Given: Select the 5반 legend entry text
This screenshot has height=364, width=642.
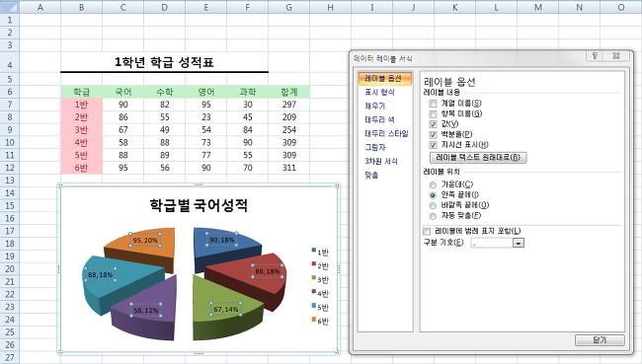Looking at the screenshot, I should pos(323,308).
